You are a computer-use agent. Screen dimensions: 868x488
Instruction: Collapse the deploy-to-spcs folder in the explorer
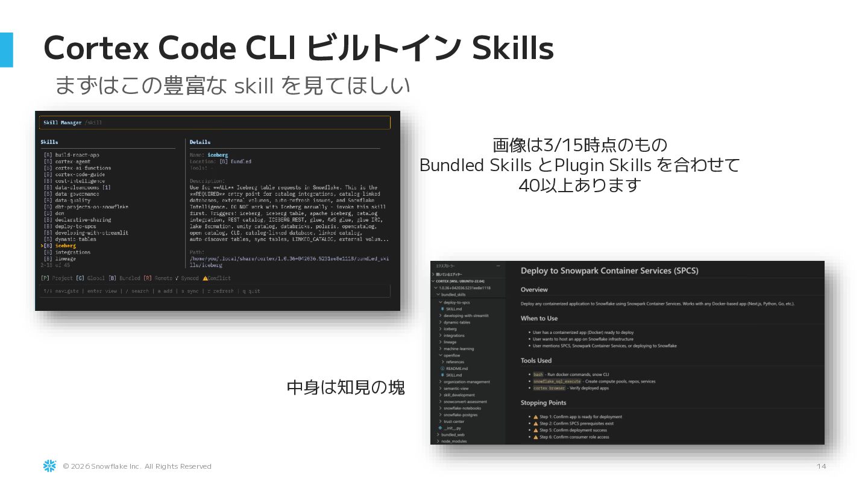tap(440, 302)
